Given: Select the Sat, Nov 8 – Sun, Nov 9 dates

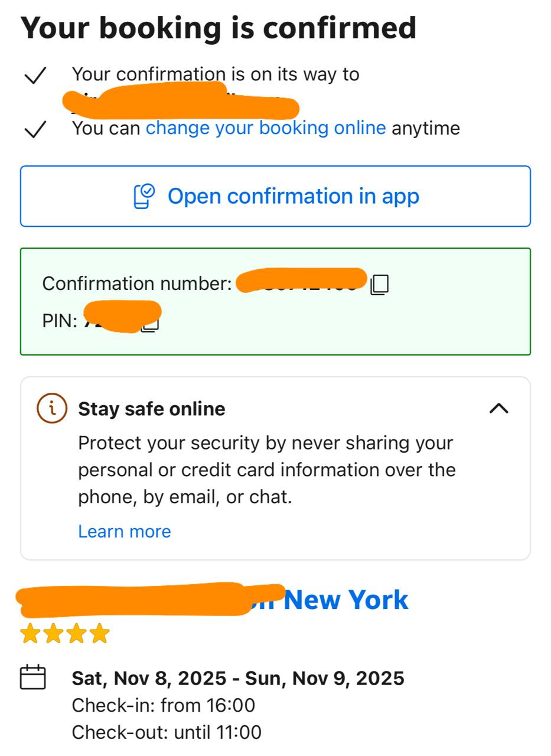Looking at the screenshot, I should (x=238, y=678).
